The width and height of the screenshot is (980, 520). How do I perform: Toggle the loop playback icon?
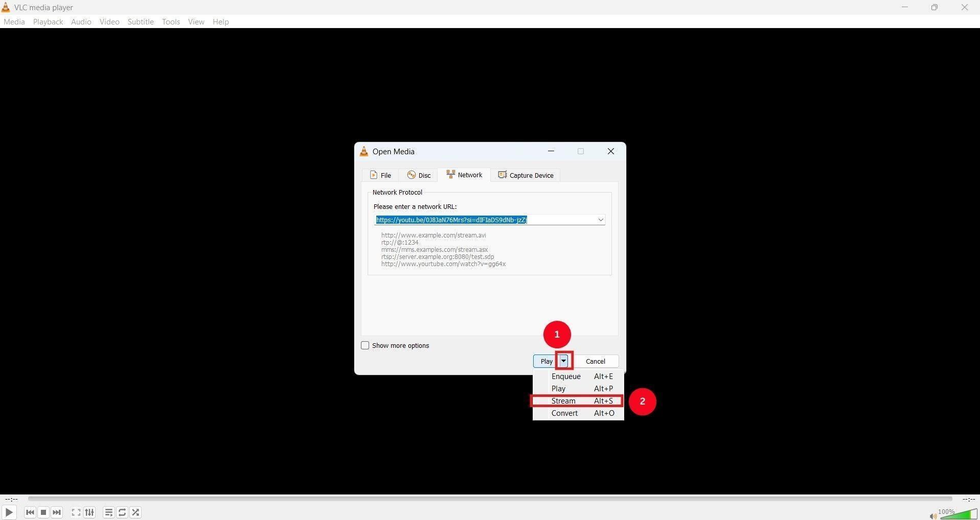point(122,512)
